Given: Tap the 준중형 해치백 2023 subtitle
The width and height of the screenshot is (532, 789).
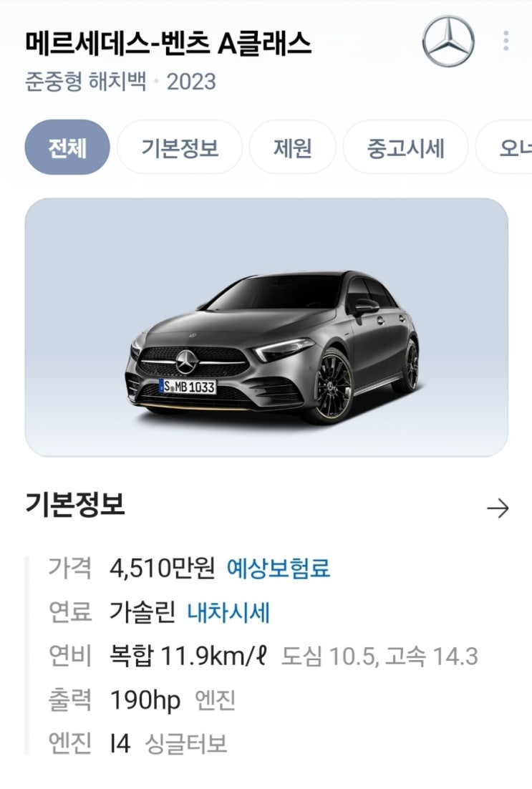Looking at the screenshot, I should click(x=120, y=82).
